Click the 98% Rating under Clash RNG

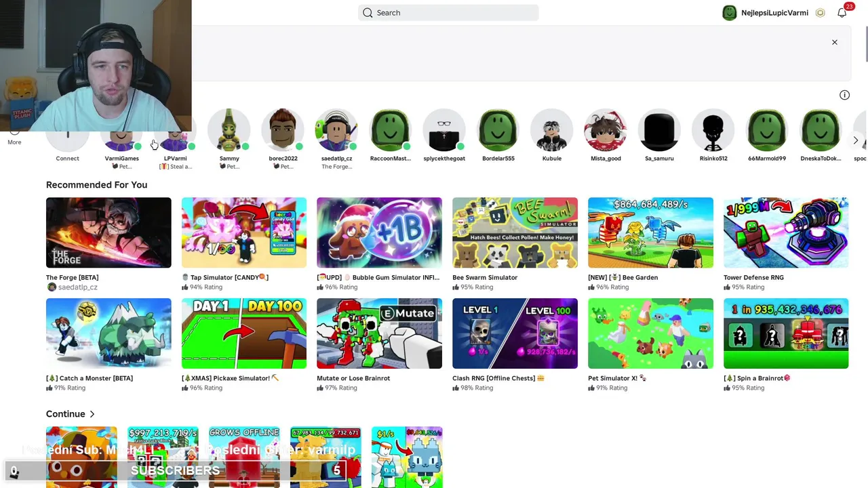click(477, 388)
